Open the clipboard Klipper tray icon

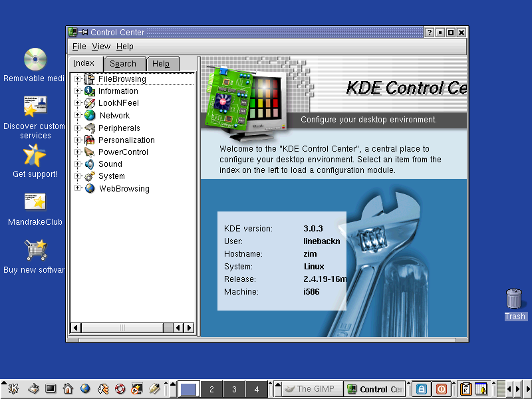[x=465, y=389]
